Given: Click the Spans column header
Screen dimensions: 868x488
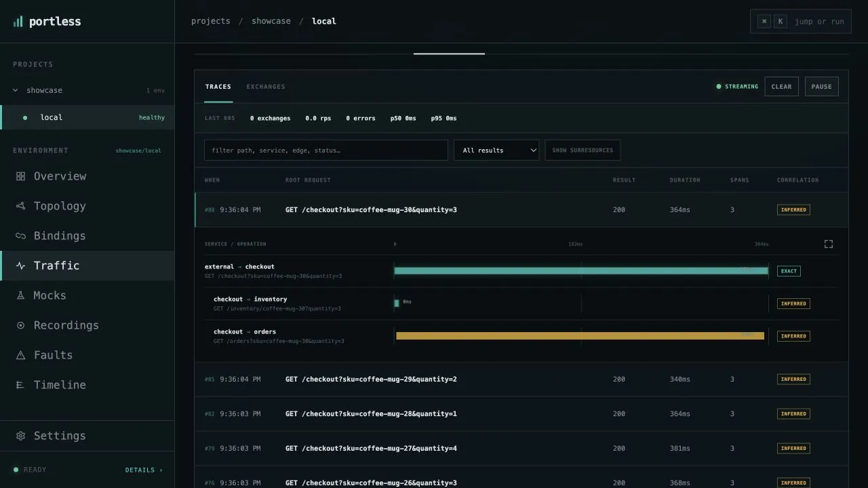Looking at the screenshot, I should coord(740,180).
